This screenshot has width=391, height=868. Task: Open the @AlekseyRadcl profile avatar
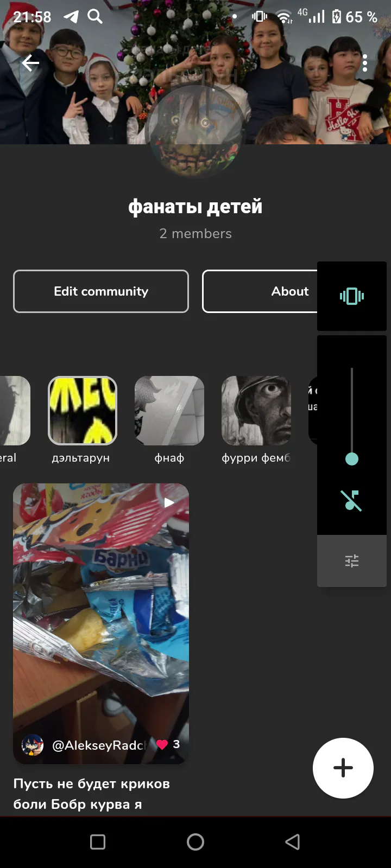[33, 745]
